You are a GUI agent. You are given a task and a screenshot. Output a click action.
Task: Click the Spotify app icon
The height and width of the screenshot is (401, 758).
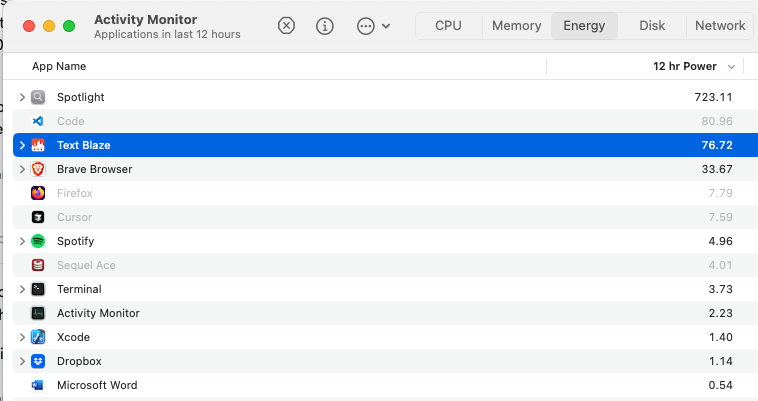click(x=38, y=241)
